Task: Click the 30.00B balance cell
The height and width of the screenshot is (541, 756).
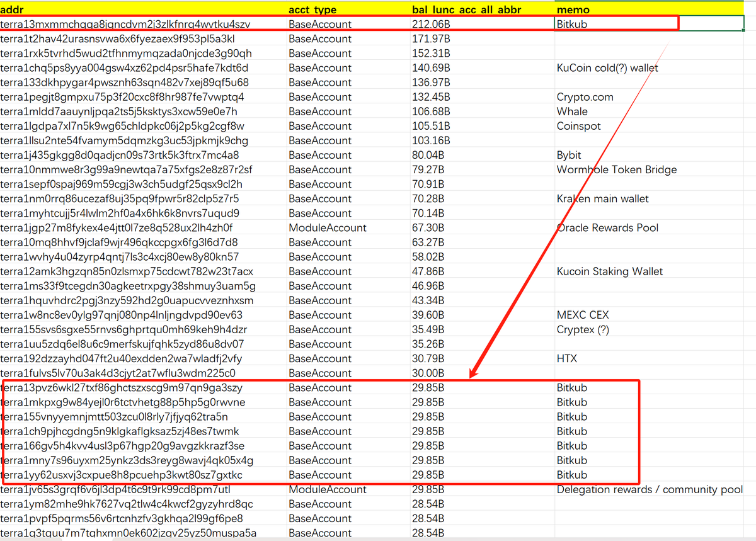Action: click(482, 373)
